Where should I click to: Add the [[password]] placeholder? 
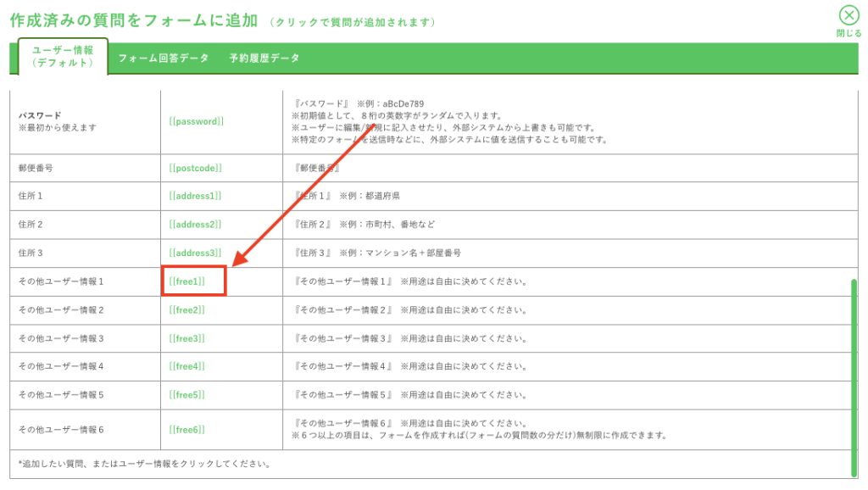(x=196, y=122)
